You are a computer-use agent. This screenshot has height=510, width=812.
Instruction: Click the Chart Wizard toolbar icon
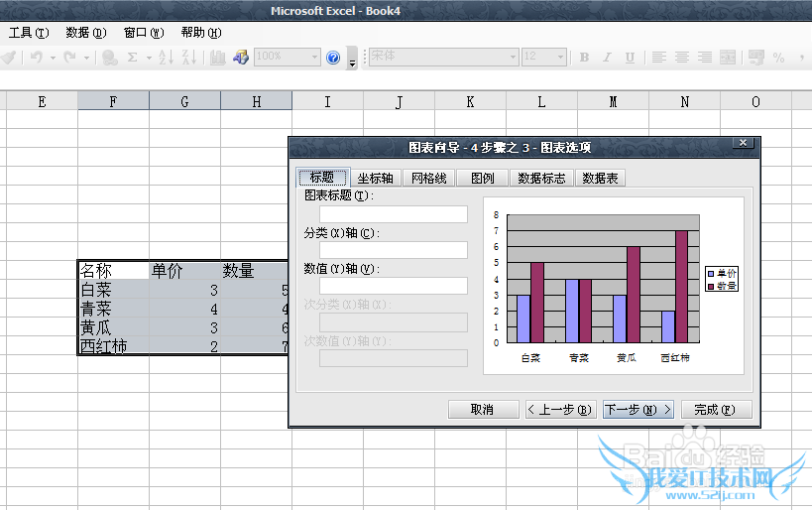(x=218, y=57)
